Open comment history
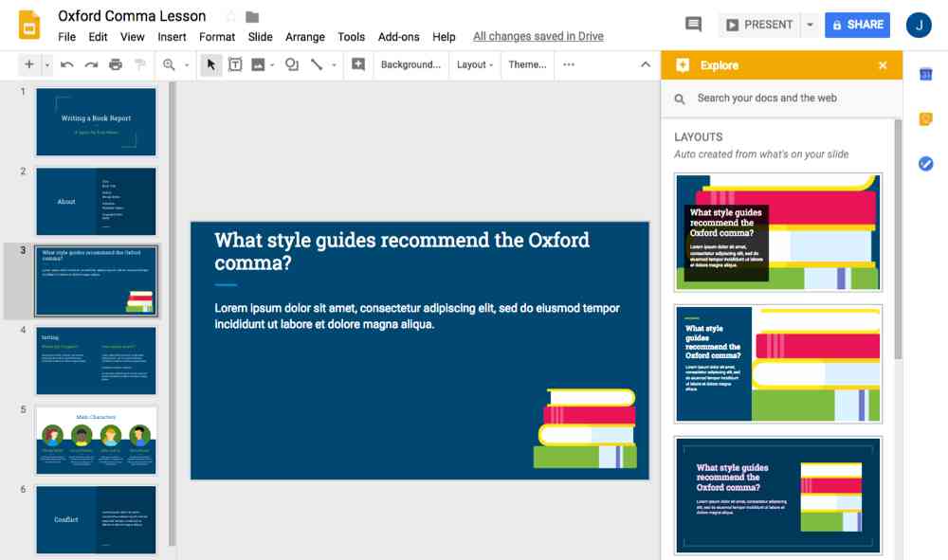This screenshot has width=948, height=560. click(693, 25)
